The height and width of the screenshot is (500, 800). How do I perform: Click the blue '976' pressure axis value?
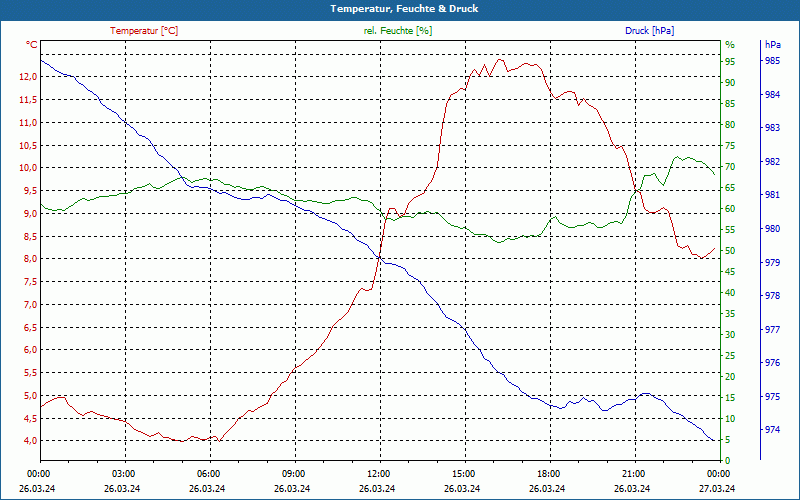(x=772, y=363)
